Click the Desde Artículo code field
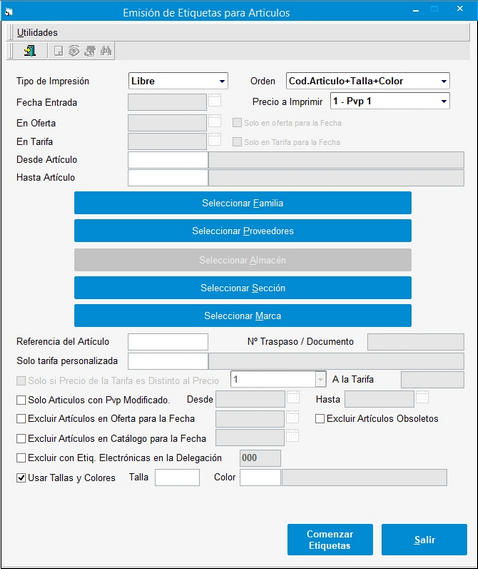The image size is (478, 569). 168,160
